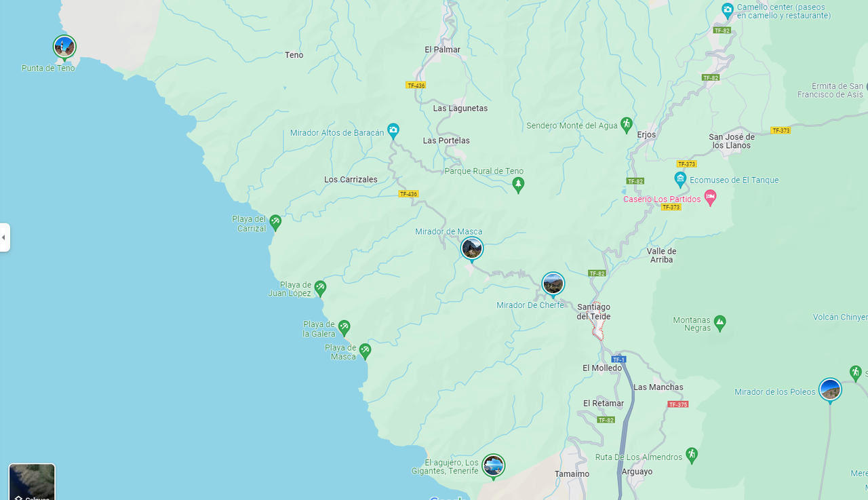Select the Playa del Carrizal beach icon

point(275,222)
